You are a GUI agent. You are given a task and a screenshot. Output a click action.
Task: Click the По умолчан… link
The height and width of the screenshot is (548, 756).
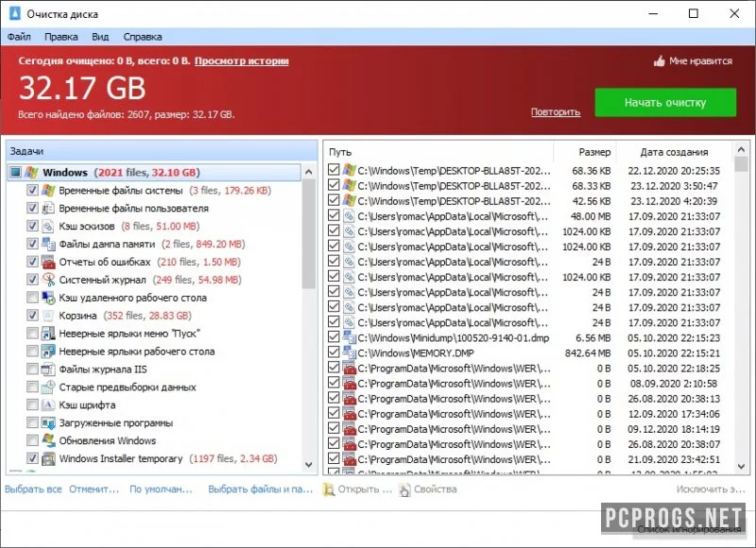click(161, 489)
